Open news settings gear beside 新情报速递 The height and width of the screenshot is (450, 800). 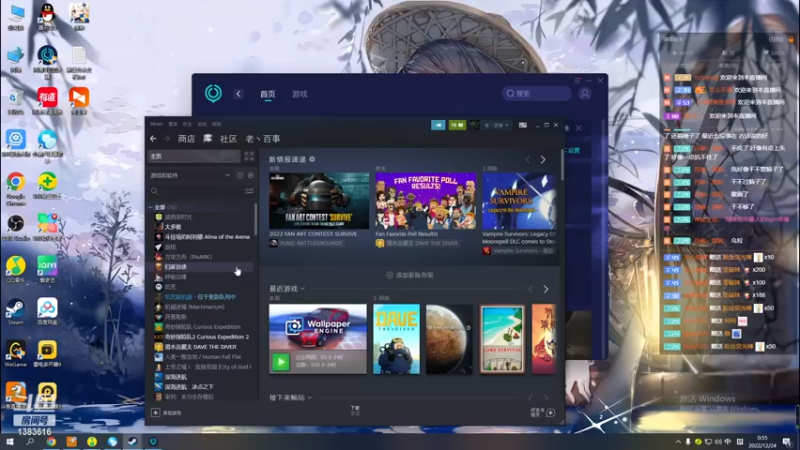click(x=312, y=159)
